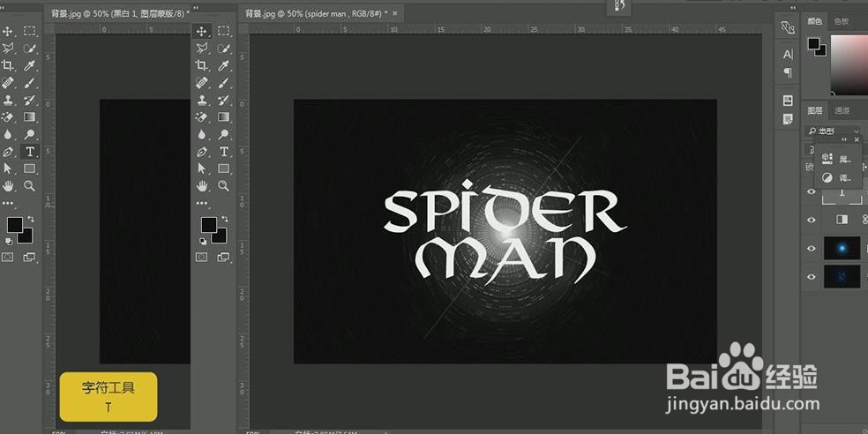The width and height of the screenshot is (868, 434).
Task: Open Screen Mode options in the far-left toolbar
Action: coord(29,257)
